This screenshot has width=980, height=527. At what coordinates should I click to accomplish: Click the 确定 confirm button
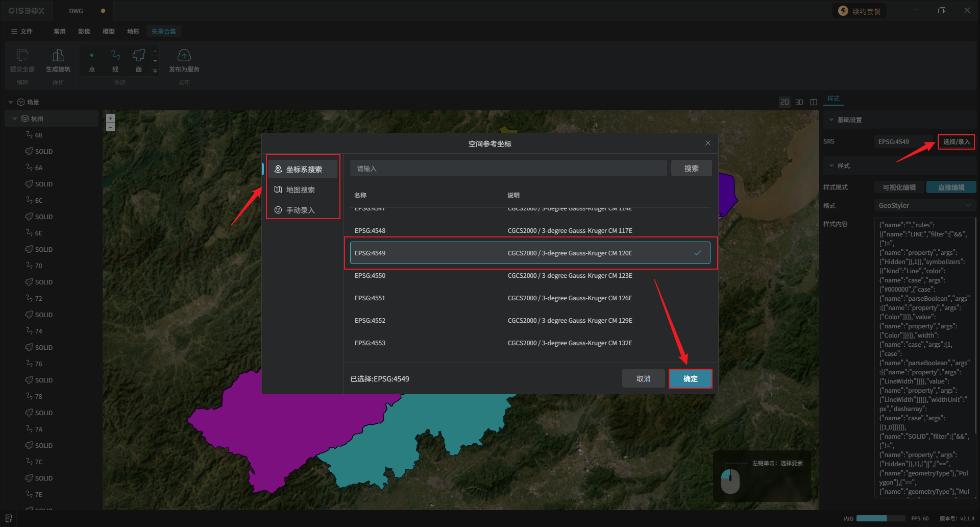(690, 379)
